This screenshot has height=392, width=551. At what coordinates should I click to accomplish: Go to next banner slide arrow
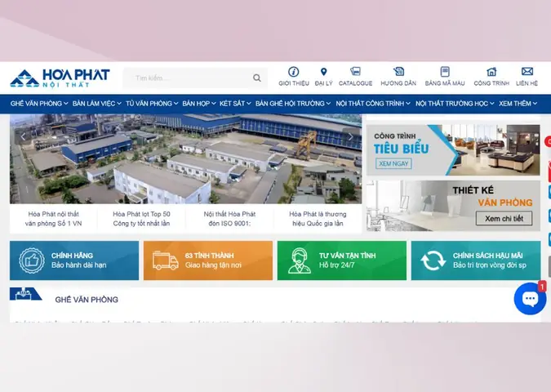click(350, 136)
